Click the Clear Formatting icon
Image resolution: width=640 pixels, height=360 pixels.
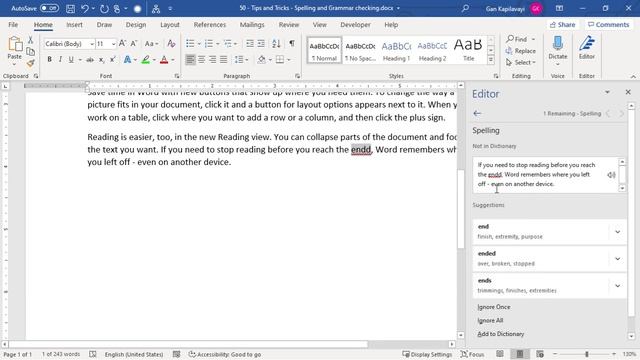tap(171, 43)
